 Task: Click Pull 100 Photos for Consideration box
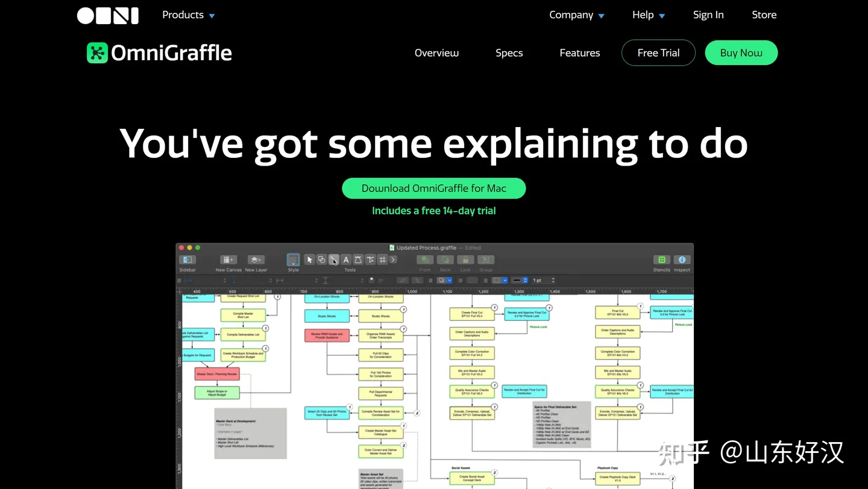[381, 374]
